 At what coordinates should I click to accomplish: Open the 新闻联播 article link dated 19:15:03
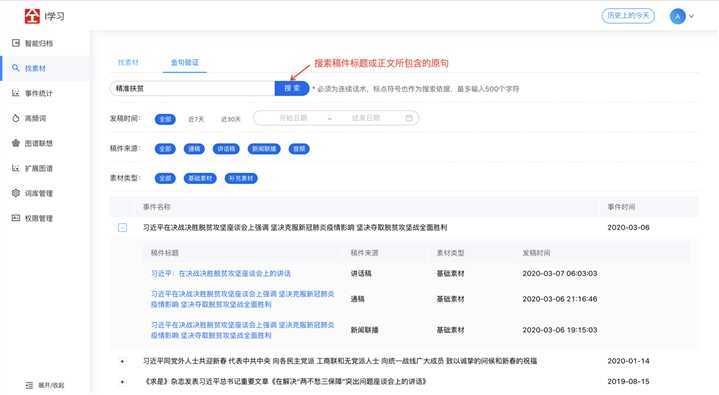click(243, 330)
